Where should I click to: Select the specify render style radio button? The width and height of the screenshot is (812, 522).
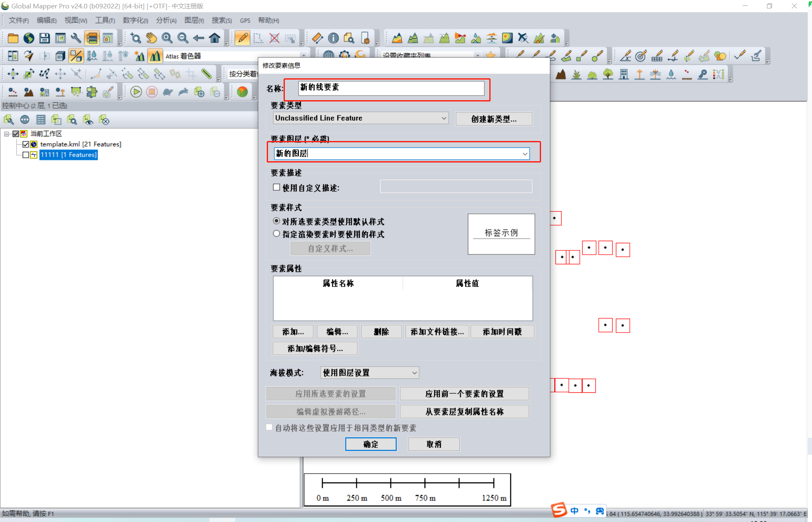click(276, 234)
